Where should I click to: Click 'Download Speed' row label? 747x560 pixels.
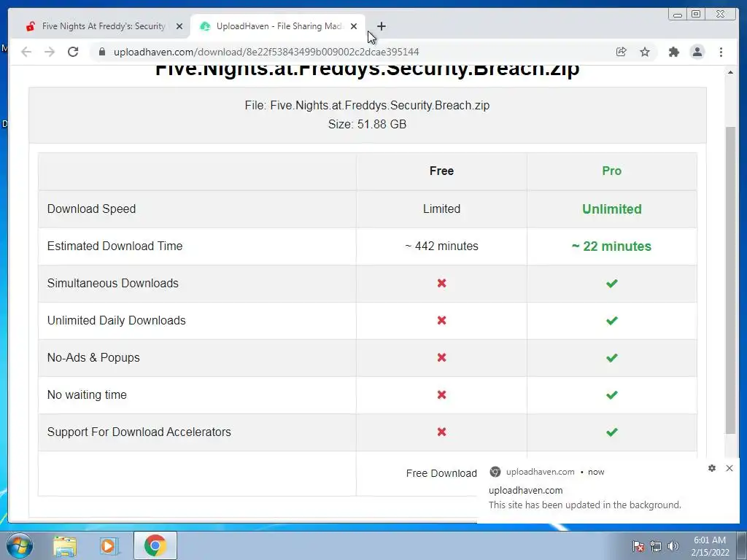pyautogui.click(x=91, y=209)
